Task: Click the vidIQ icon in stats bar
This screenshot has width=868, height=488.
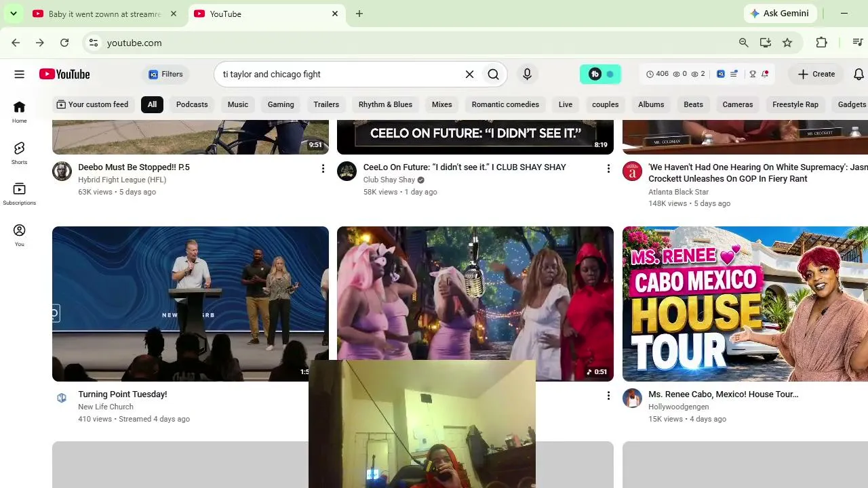Action: [720, 75]
